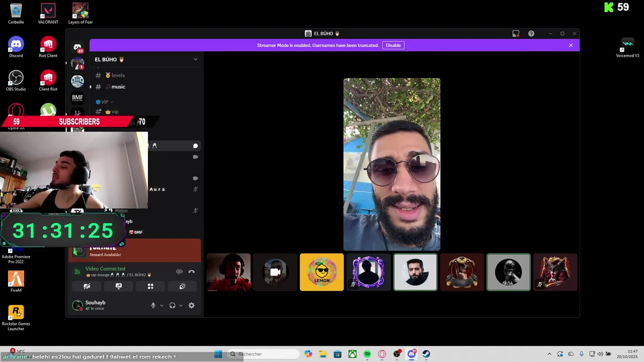Dismiss the Streamer Mode banner
The image size is (644, 362).
571,45
